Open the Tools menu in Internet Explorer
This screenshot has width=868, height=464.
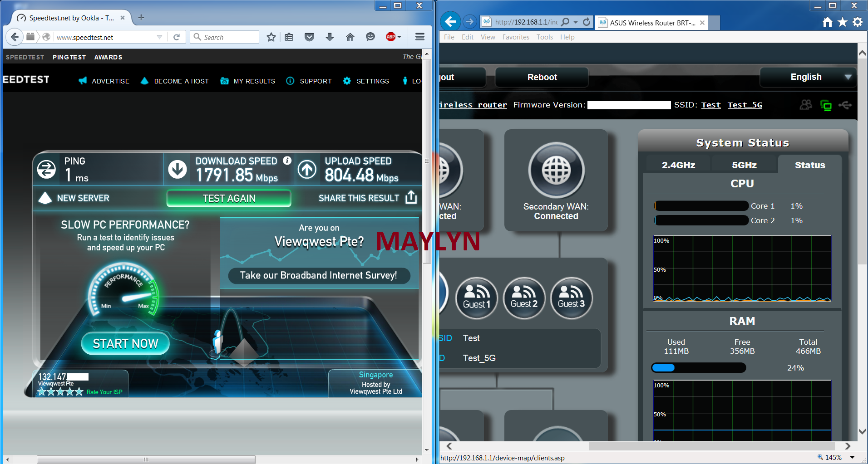(x=544, y=37)
